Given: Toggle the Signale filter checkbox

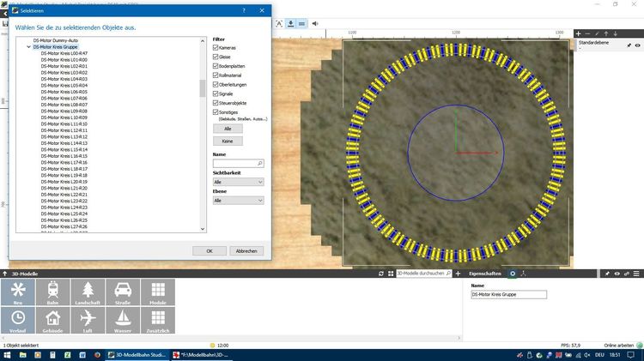Looking at the screenshot, I should point(216,93).
